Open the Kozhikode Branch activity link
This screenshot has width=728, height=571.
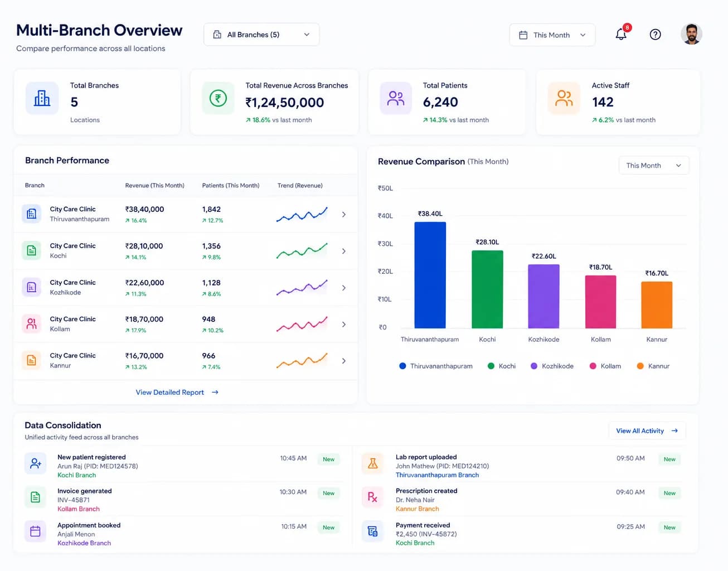tap(84, 543)
